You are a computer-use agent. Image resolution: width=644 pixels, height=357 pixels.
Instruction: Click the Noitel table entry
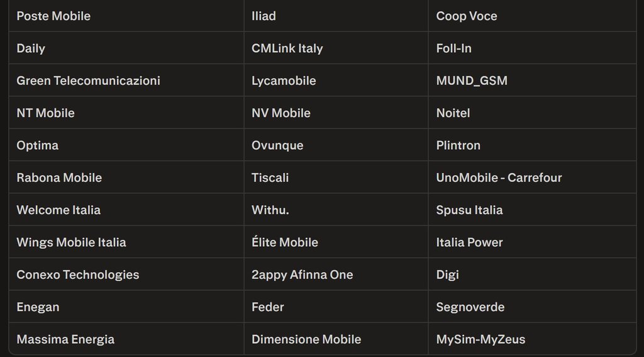453,113
